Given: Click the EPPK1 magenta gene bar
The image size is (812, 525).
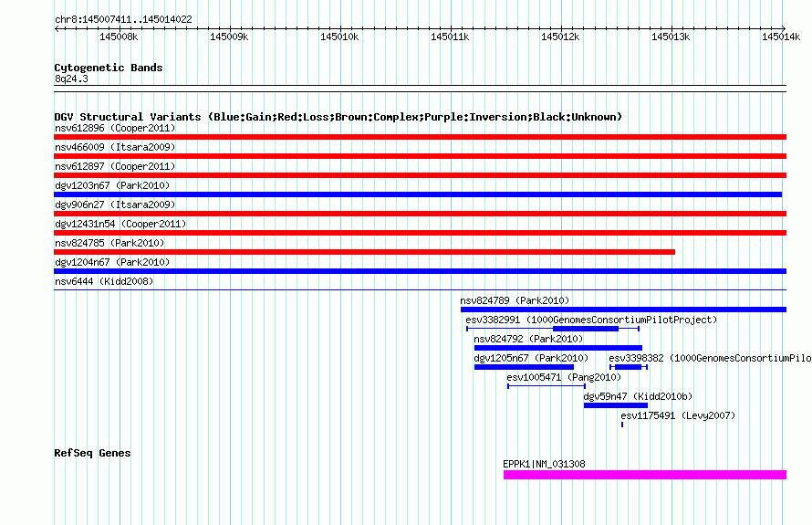Looking at the screenshot, I should point(645,475).
